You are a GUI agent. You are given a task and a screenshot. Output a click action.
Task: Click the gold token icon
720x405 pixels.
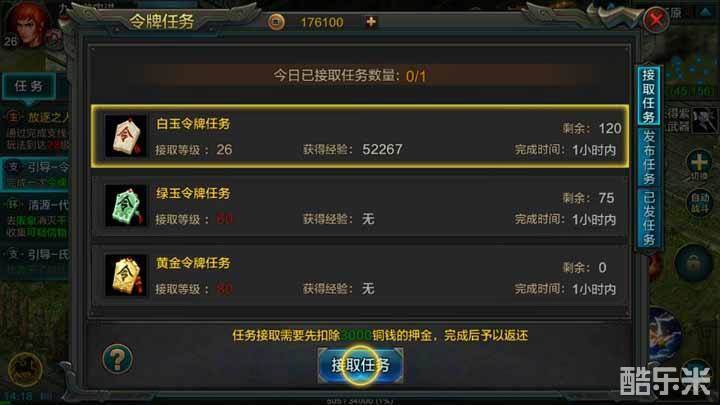click(x=126, y=276)
